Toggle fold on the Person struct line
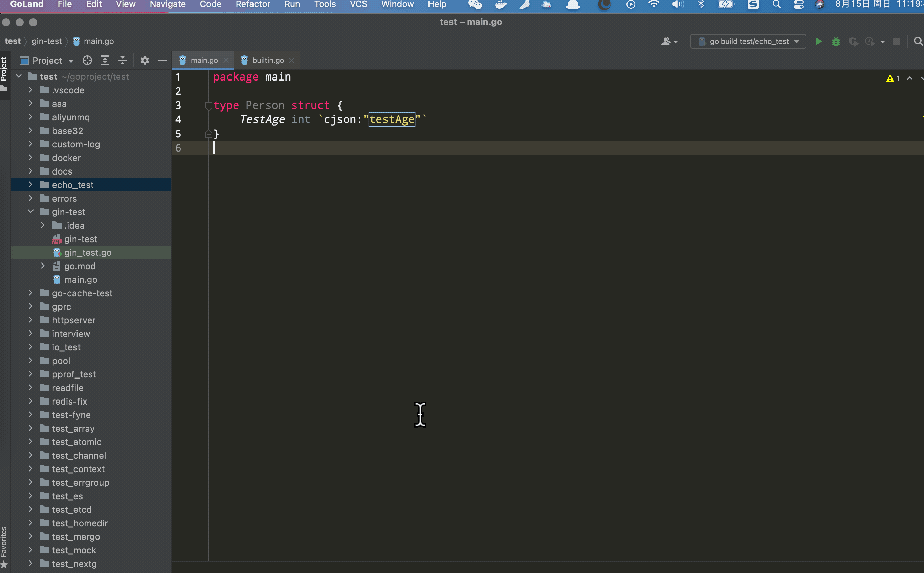Image resolution: width=924 pixels, height=573 pixels. 208,106
